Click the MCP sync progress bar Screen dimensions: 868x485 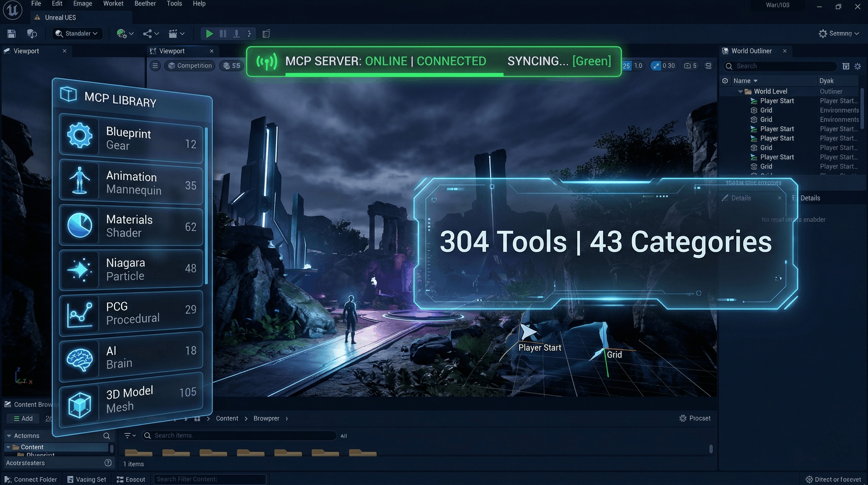point(394,74)
